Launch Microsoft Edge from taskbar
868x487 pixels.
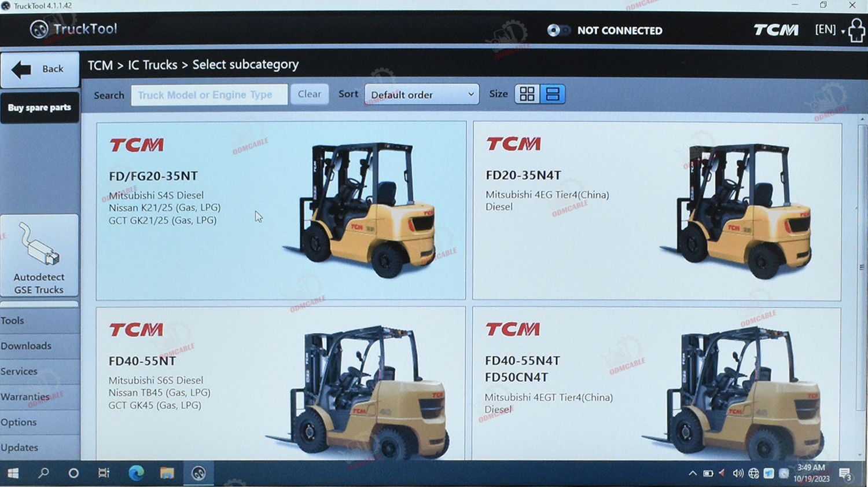(136, 473)
